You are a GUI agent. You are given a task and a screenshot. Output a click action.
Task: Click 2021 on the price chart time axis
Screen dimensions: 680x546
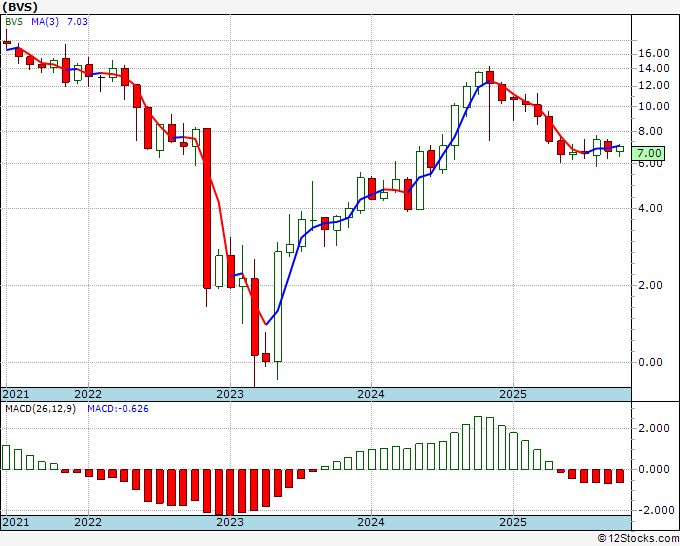click(x=16, y=394)
